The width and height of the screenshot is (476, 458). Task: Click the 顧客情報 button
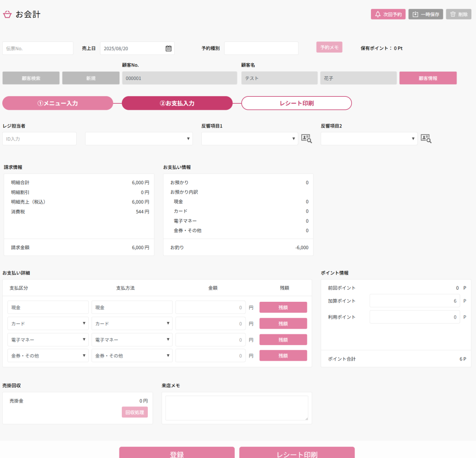pos(428,78)
